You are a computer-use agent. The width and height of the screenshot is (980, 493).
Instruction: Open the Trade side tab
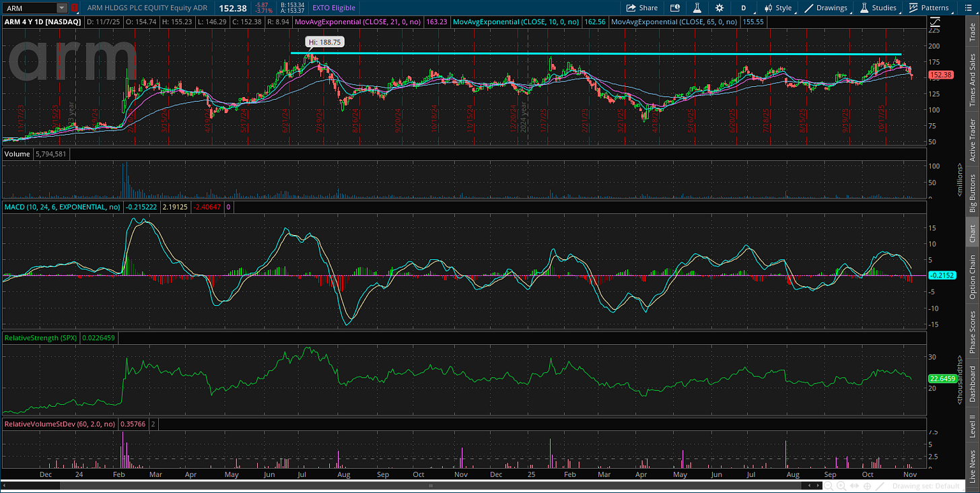click(973, 32)
